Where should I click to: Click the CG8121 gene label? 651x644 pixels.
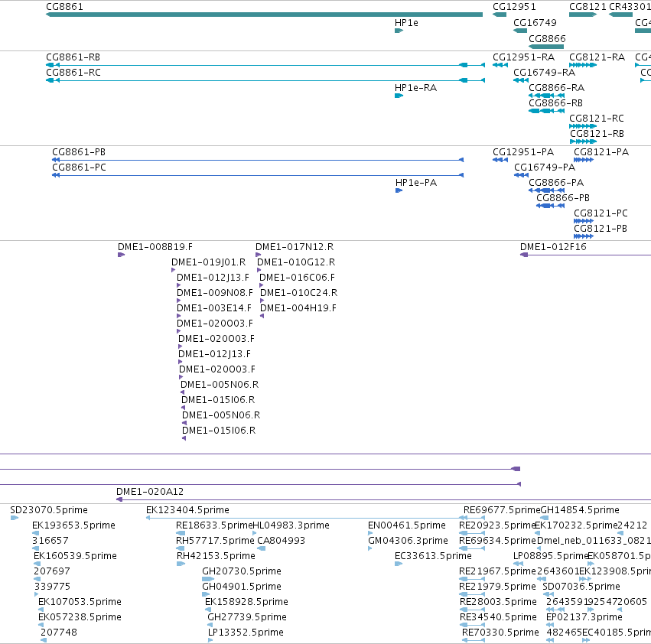588,7
